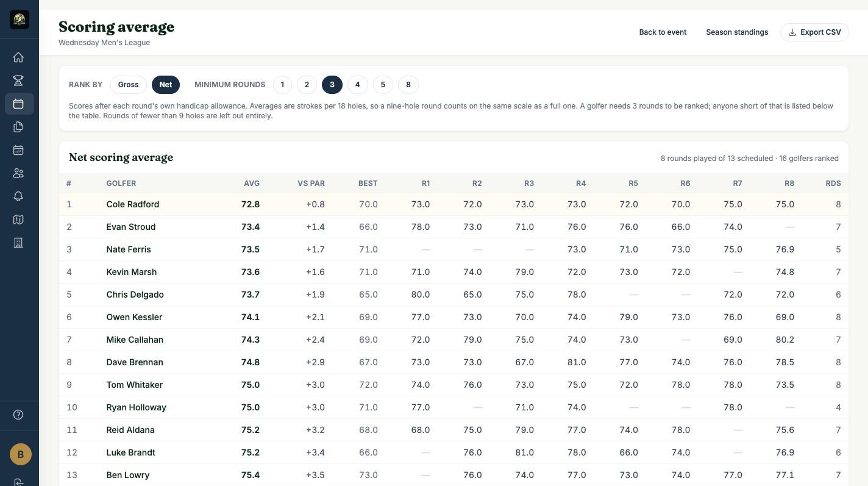This screenshot has width=868, height=486.
Task: Select golfer Nate Ferris
Action: point(128,249)
